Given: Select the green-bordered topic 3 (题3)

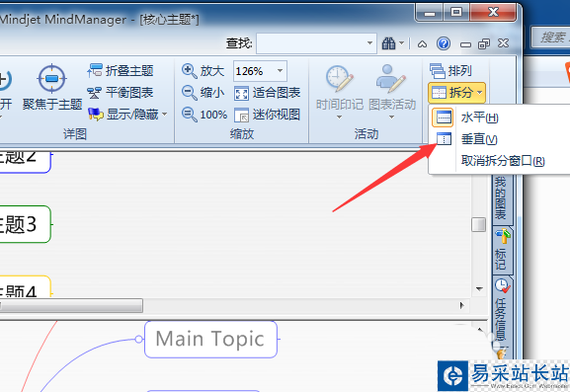Looking at the screenshot, I should pyautogui.click(x=25, y=224).
